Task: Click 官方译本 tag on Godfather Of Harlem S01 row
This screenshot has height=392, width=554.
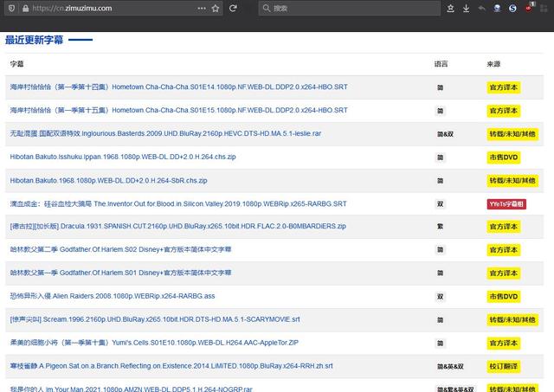Action: click(x=504, y=273)
